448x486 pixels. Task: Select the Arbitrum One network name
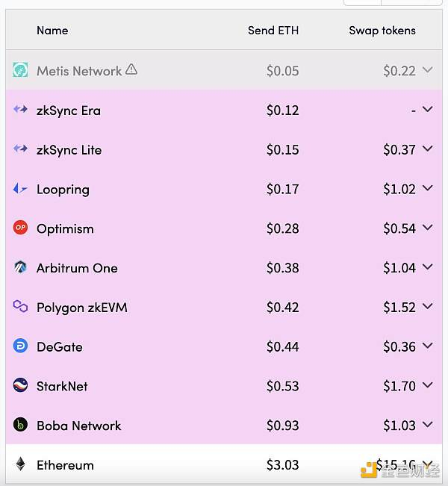click(x=77, y=268)
